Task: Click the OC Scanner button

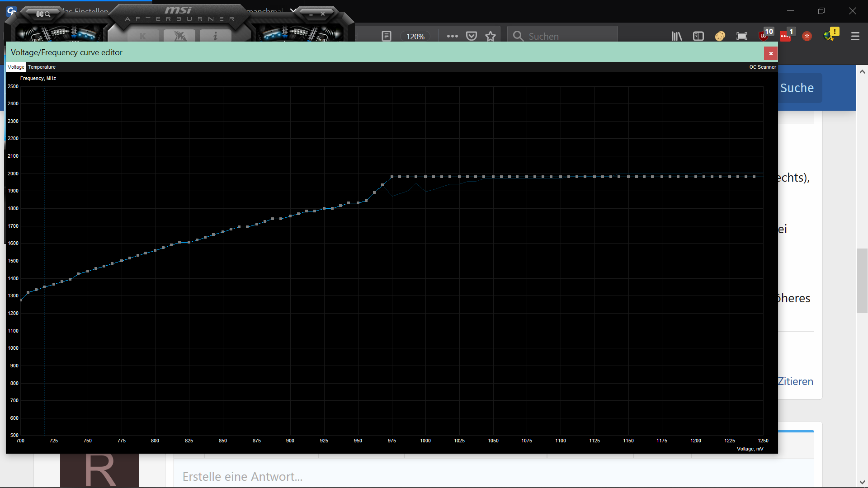Action: coord(762,67)
